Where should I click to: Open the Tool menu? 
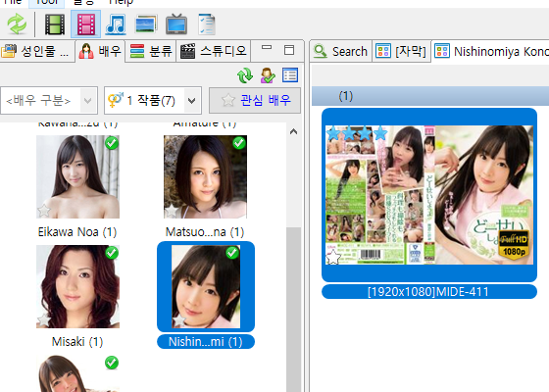point(47,2)
